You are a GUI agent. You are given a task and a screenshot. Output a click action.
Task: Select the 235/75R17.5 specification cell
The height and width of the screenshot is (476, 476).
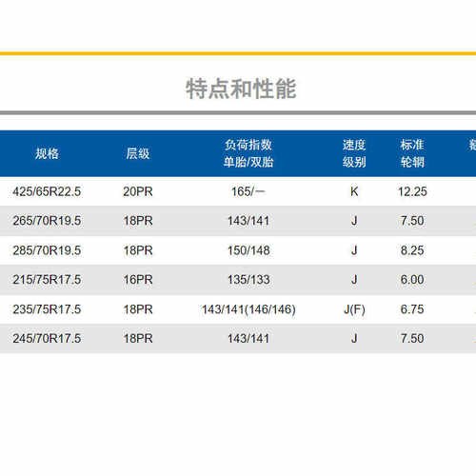(x=47, y=309)
